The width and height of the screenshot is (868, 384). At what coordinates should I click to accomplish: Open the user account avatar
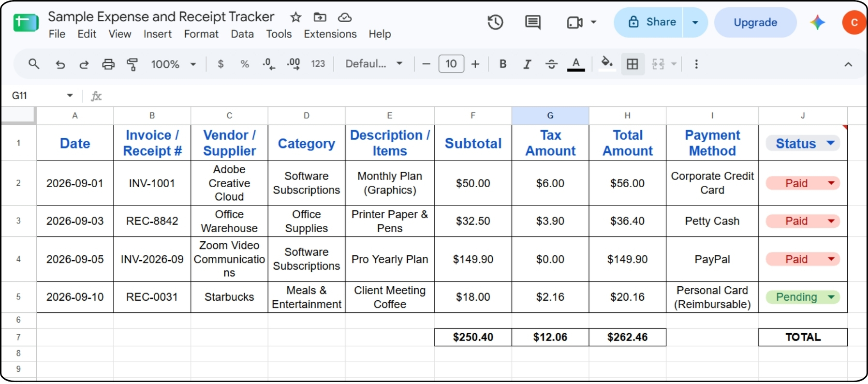tap(854, 22)
